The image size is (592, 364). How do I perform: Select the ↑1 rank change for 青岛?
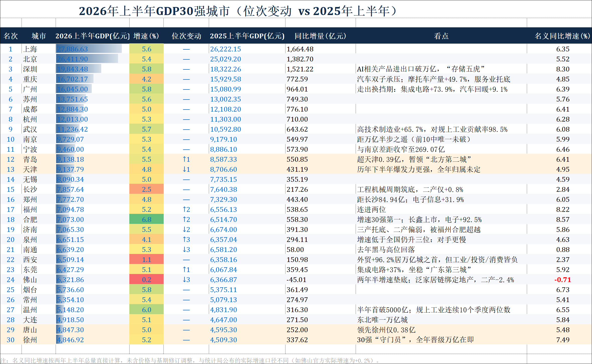(x=186, y=159)
